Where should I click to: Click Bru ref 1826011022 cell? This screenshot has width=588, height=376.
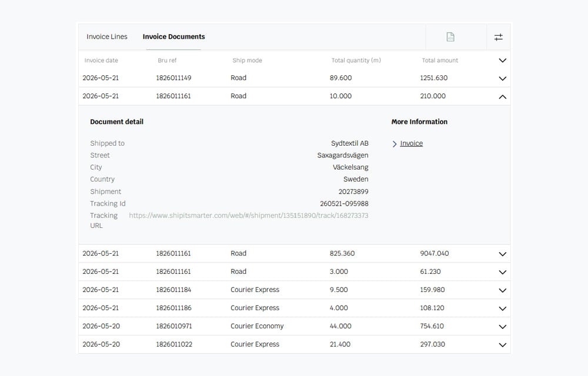pyautogui.click(x=174, y=344)
